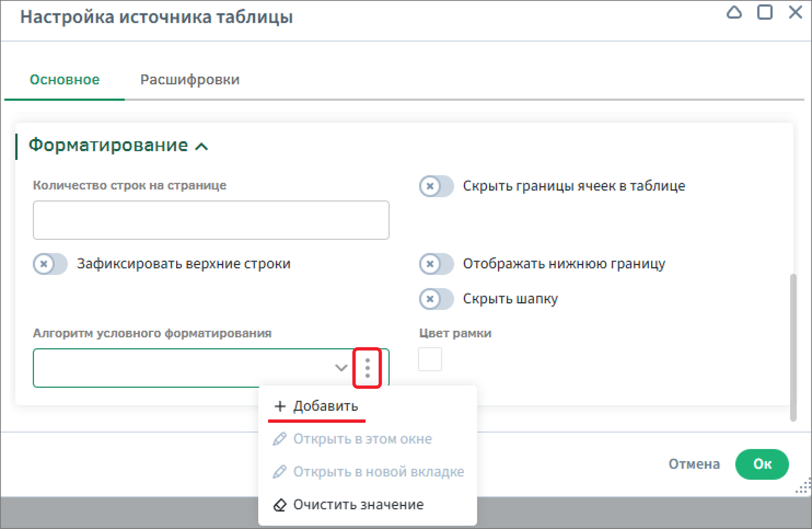Click the pin-shaped icon in title bar

tap(734, 13)
